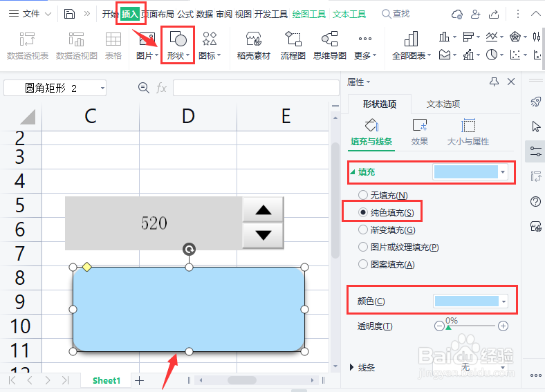The width and height of the screenshot is (545, 392).
Task: Insert a 思维导图
Action: click(x=329, y=46)
